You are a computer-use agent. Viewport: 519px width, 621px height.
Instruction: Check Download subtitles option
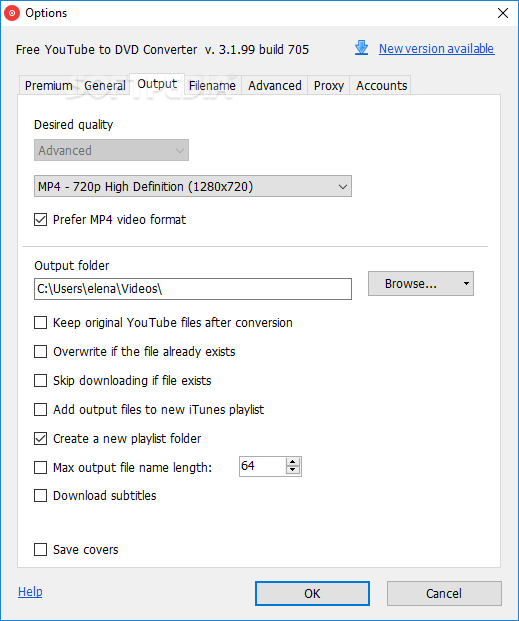pos(40,496)
